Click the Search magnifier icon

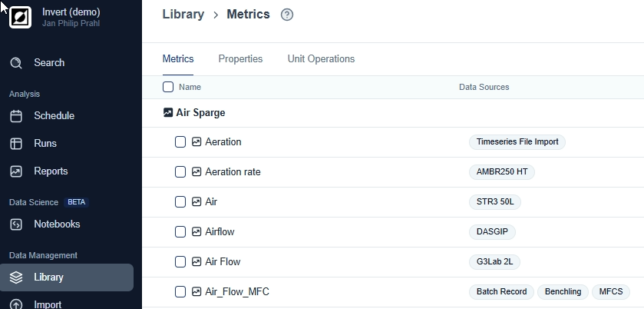tap(16, 63)
